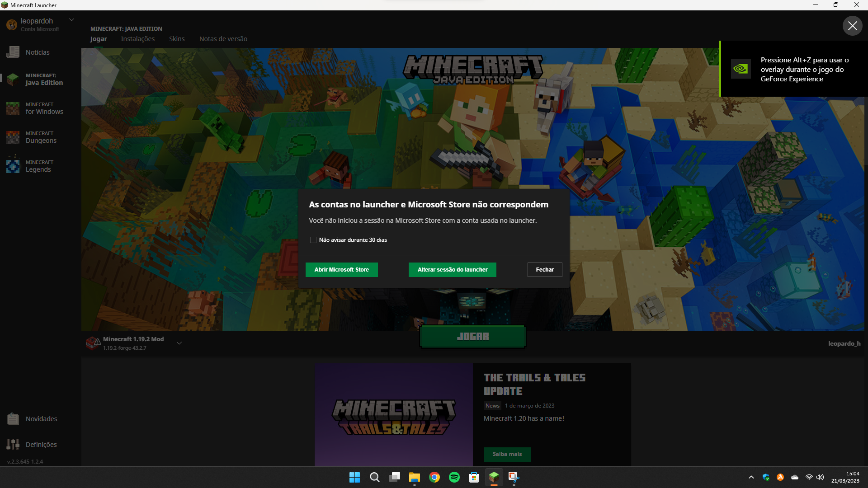Click the Trails & Tales news thumbnail
The width and height of the screenshot is (868, 488).
click(x=393, y=415)
